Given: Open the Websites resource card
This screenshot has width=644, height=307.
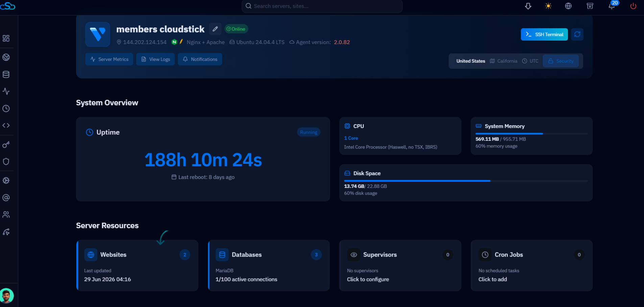Looking at the screenshot, I should 137,265.
